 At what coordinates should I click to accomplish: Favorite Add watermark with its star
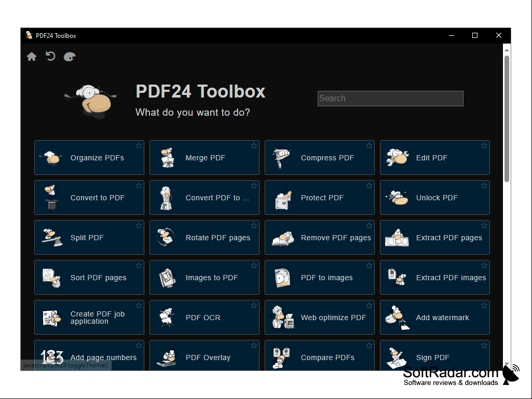[484, 306]
